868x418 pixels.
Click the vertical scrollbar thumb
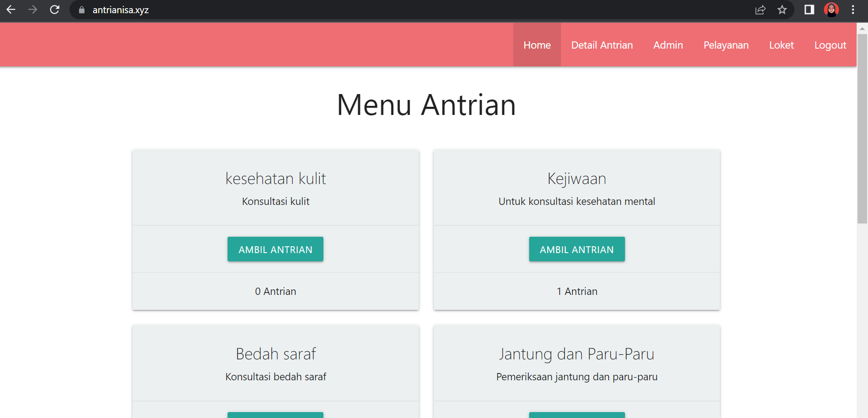[862, 129]
